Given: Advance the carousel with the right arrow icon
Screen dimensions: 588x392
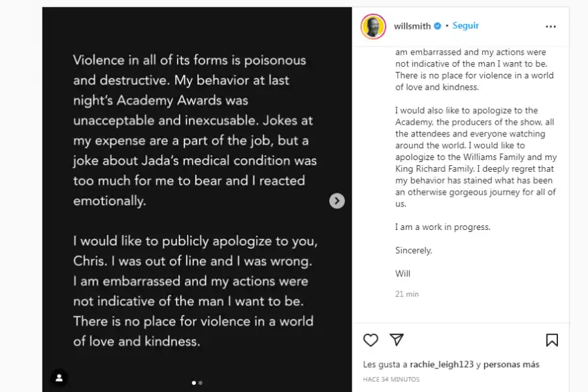Looking at the screenshot, I should pos(336,201).
